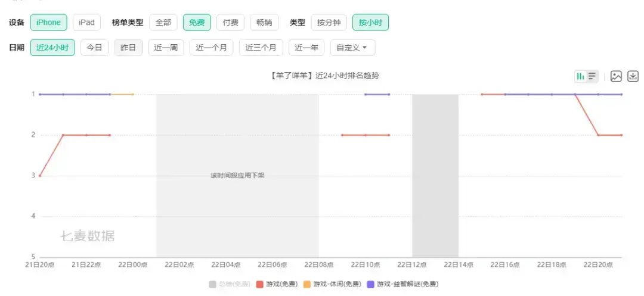Choose 全部 chart type
The height and width of the screenshot is (296, 644).
pyautogui.click(x=163, y=23)
